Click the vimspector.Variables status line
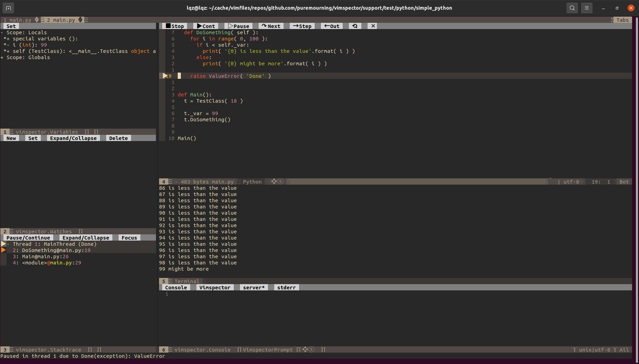Image resolution: width=639 pixels, height=364 pixels. click(78, 132)
